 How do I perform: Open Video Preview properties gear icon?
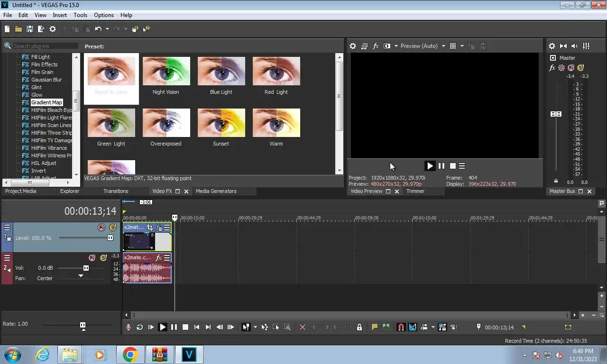pos(353,46)
